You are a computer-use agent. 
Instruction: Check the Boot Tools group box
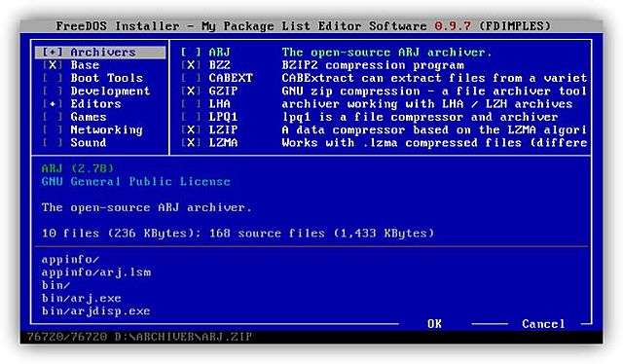pyautogui.click(x=53, y=78)
